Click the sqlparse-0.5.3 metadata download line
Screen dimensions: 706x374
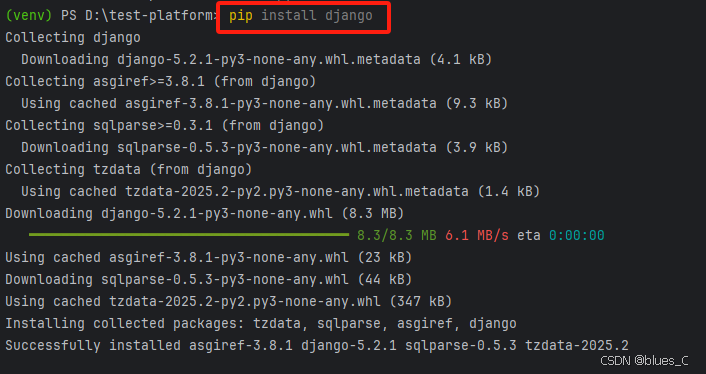coord(265,148)
